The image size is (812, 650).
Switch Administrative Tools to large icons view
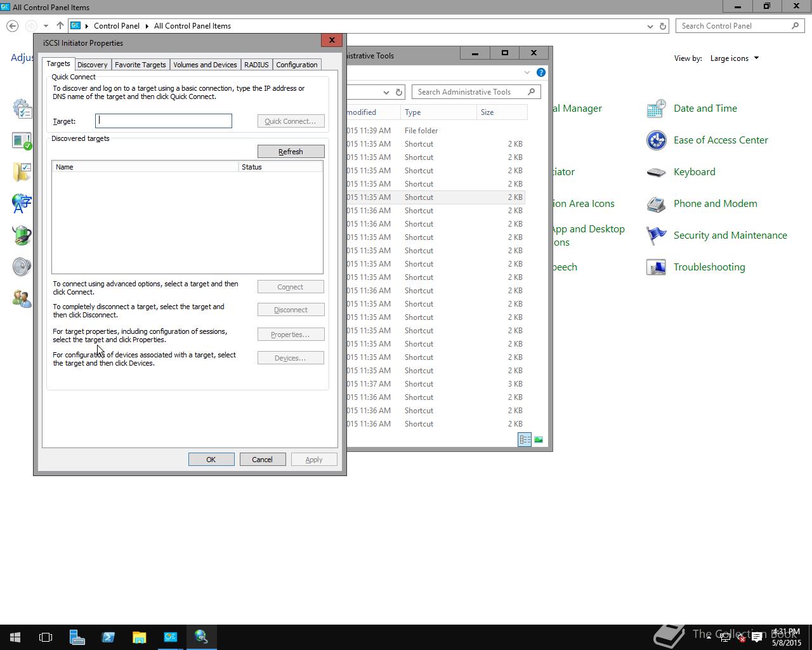(539, 439)
